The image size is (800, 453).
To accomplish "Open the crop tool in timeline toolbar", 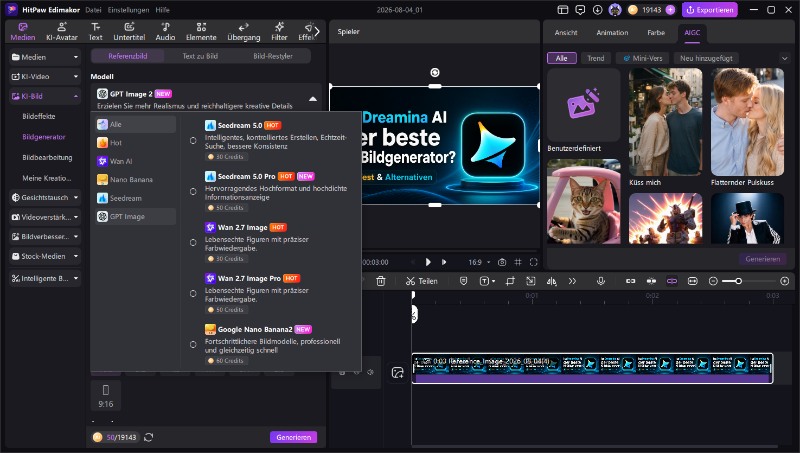I will 510,281.
